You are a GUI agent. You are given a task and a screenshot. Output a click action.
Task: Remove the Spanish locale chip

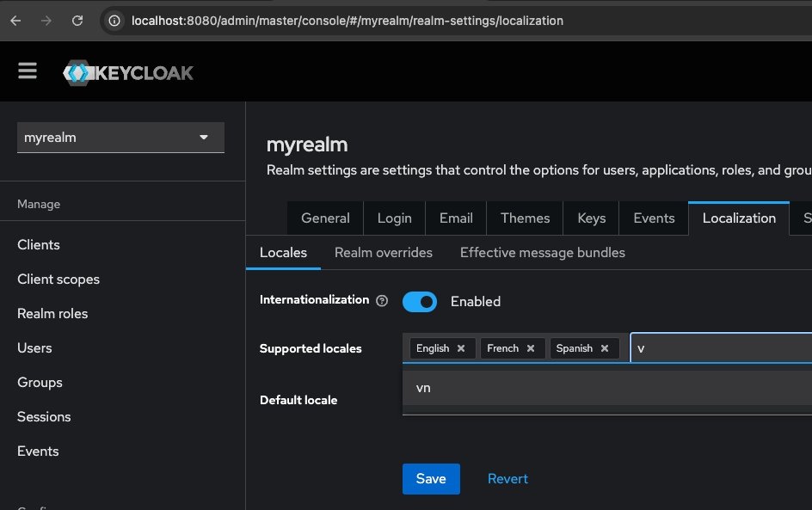click(605, 348)
